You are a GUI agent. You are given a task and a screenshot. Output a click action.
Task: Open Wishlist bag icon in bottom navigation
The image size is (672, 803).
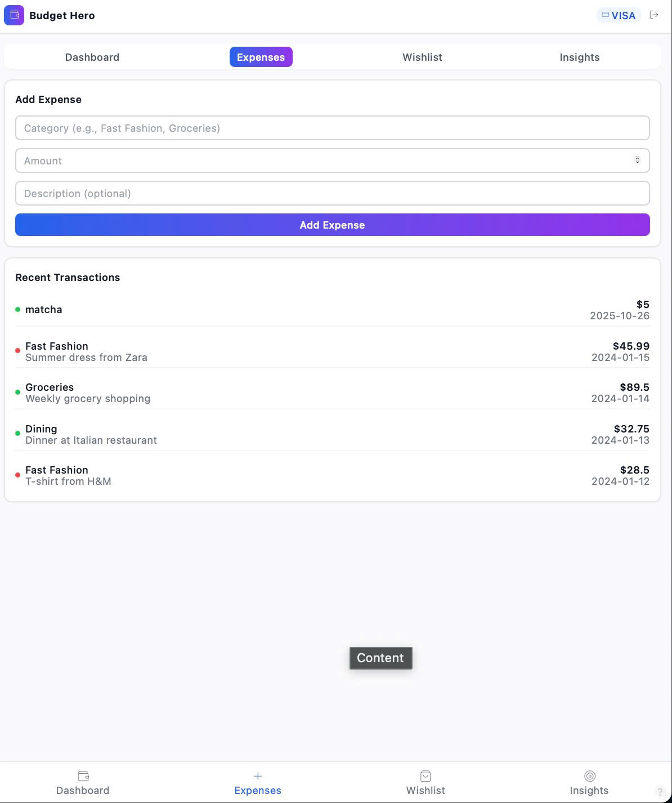pos(425,776)
